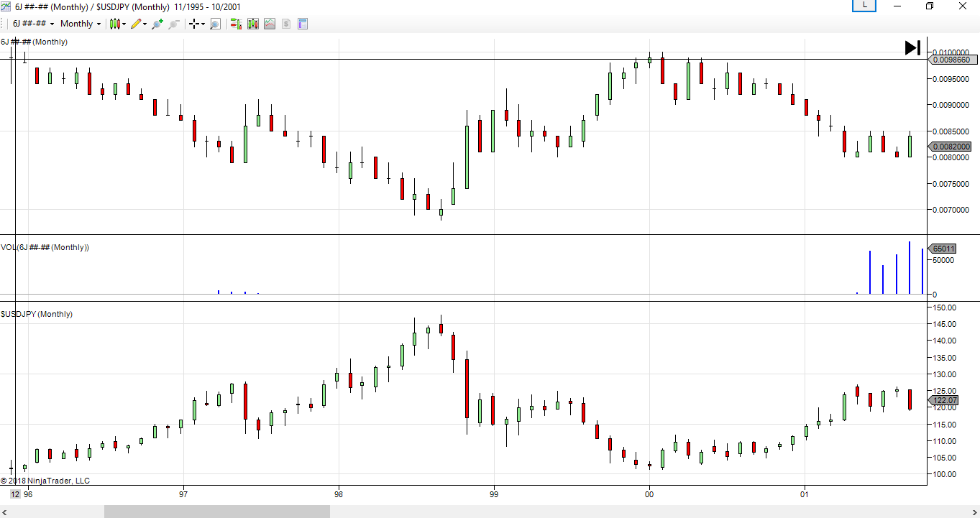Click the 150.00 label on USDJPY axis
The width and height of the screenshot is (980, 518).
pyautogui.click(x=945, y=307)
